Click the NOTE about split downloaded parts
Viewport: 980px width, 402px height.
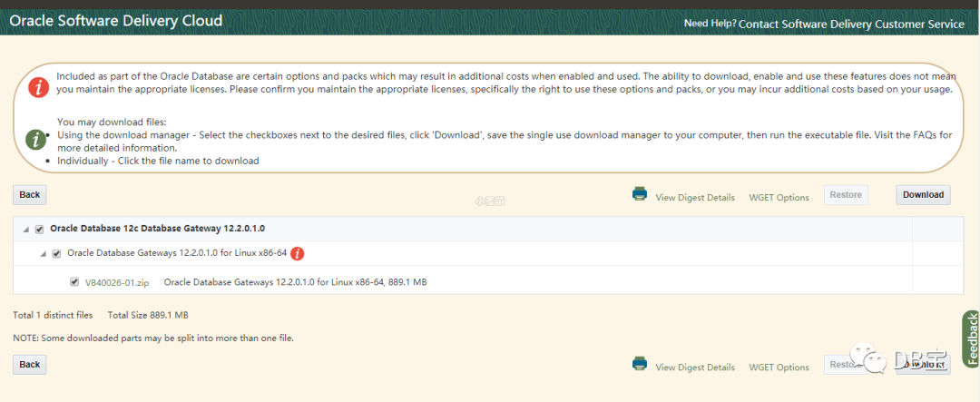click(153, 338)
